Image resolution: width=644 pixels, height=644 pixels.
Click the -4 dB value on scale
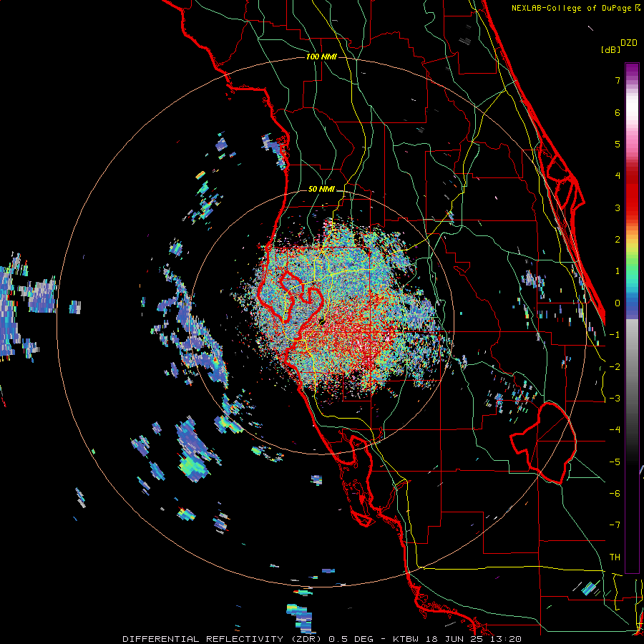(615, 430)
